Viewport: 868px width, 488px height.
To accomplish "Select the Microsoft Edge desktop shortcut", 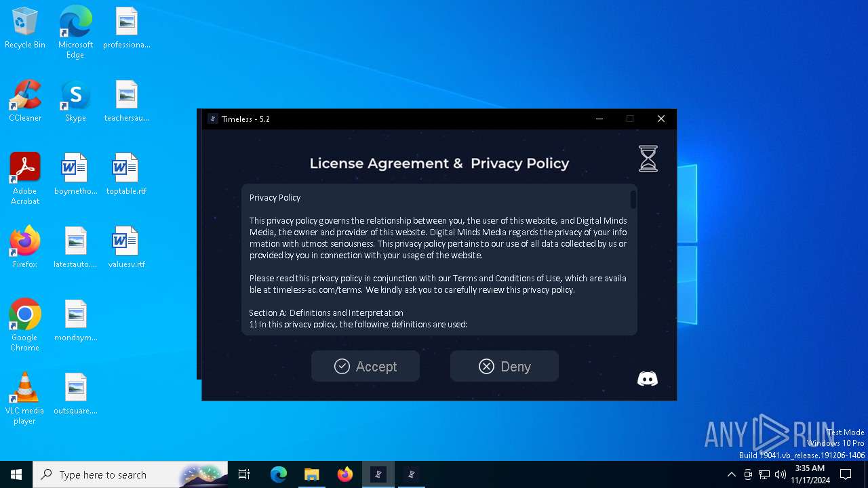I will [75, 33].
